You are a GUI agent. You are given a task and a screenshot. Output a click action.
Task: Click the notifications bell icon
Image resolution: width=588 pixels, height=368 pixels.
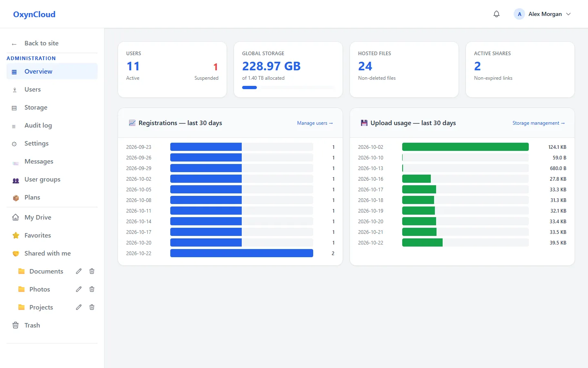(497, 14)
